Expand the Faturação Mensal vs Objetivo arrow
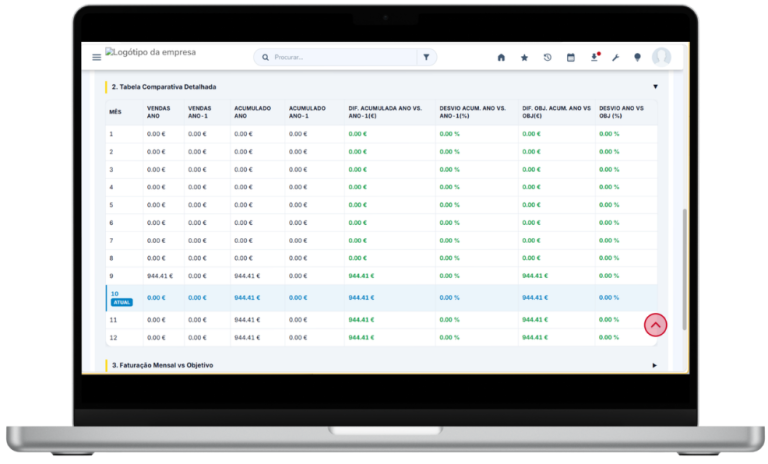Viewport: 768px width, 464px height. [654, 365]
